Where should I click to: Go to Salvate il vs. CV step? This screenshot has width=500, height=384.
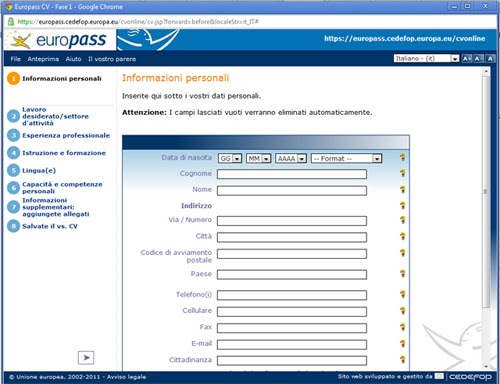click(50, 226)
